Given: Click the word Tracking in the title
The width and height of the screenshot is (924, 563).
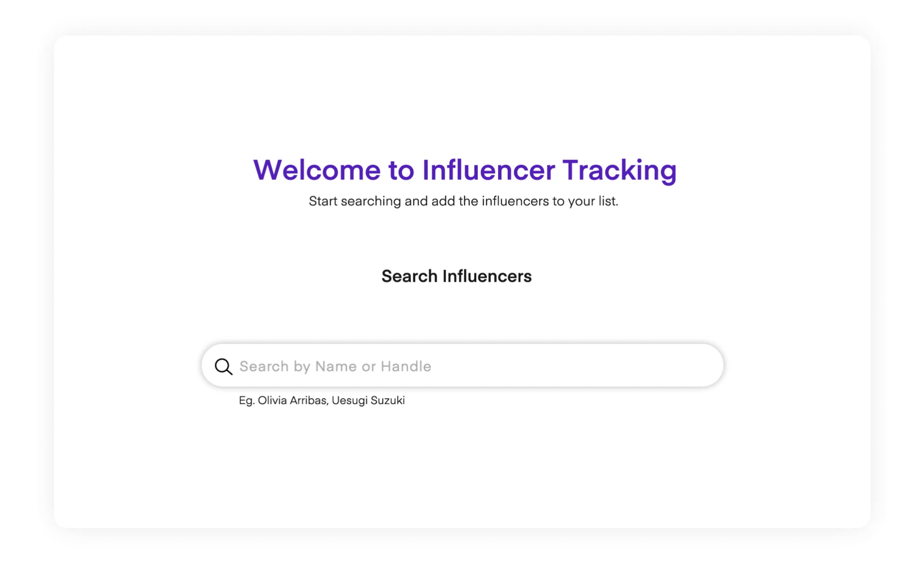Looking at the screenshot, I should (619, 170).
